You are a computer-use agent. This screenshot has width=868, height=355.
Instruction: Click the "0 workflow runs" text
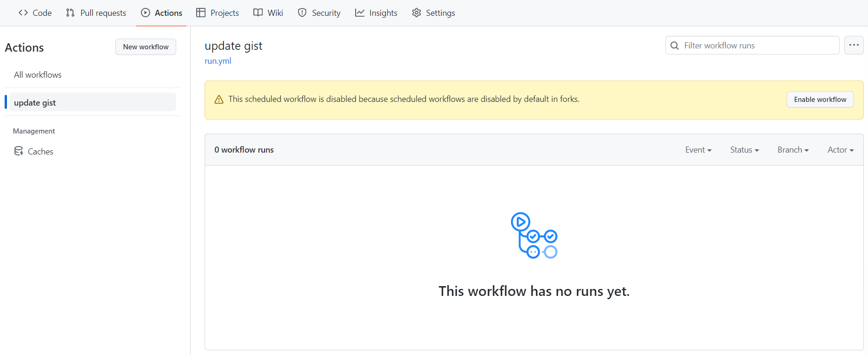(x=244, y=150)
